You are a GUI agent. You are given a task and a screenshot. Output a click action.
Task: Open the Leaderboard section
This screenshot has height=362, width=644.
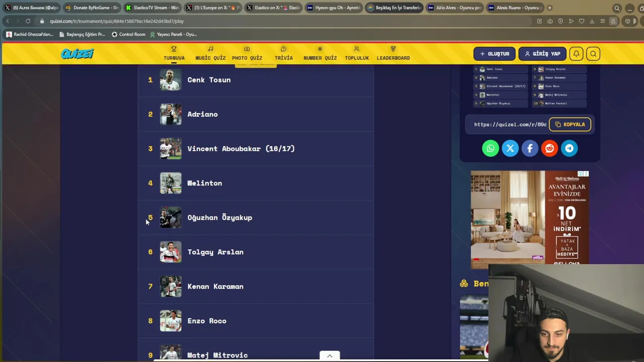(393, 53)
